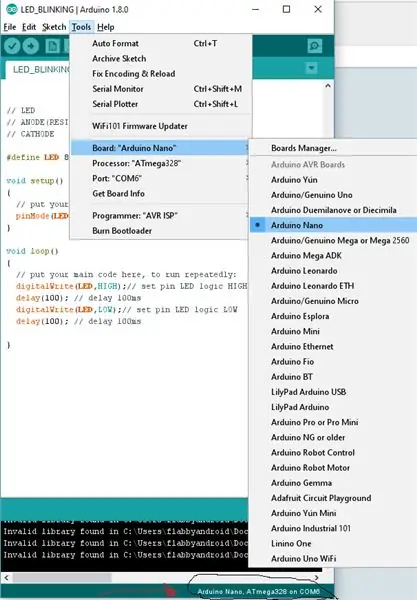Click Burn Bootloader

(x=161, y=231)
